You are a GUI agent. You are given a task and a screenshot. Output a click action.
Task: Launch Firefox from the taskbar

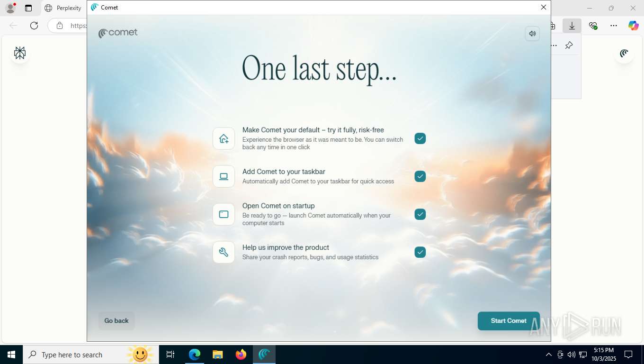pyautogui.click(x=241, y=355)
